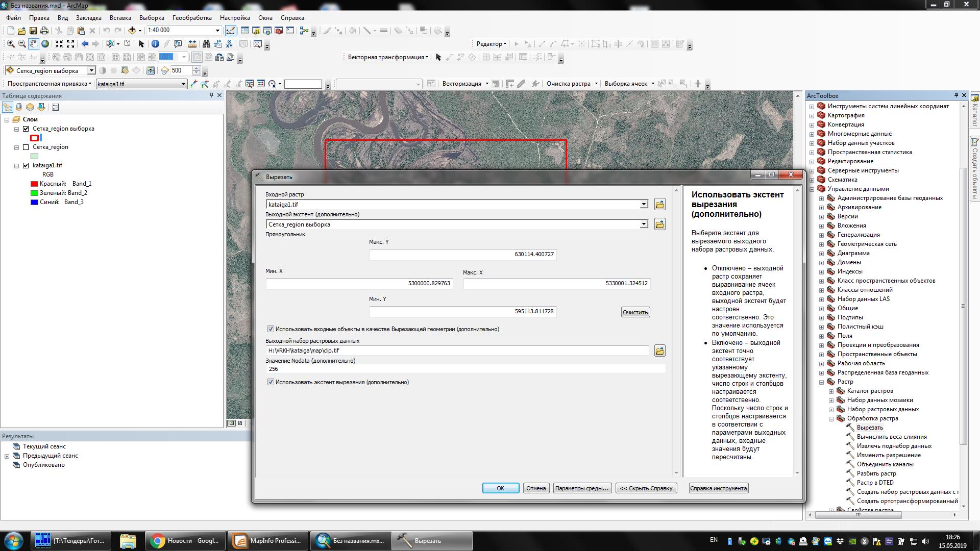This screenshot has height=551, width=980.
Task: Toggle the maintain clipping extent checkbox
Action: 271,382
